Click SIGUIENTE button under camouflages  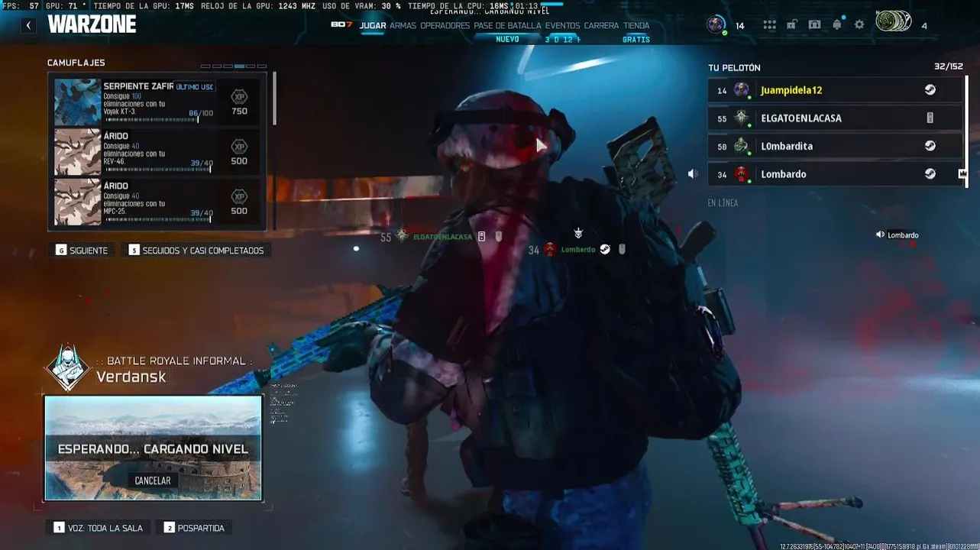82,250
